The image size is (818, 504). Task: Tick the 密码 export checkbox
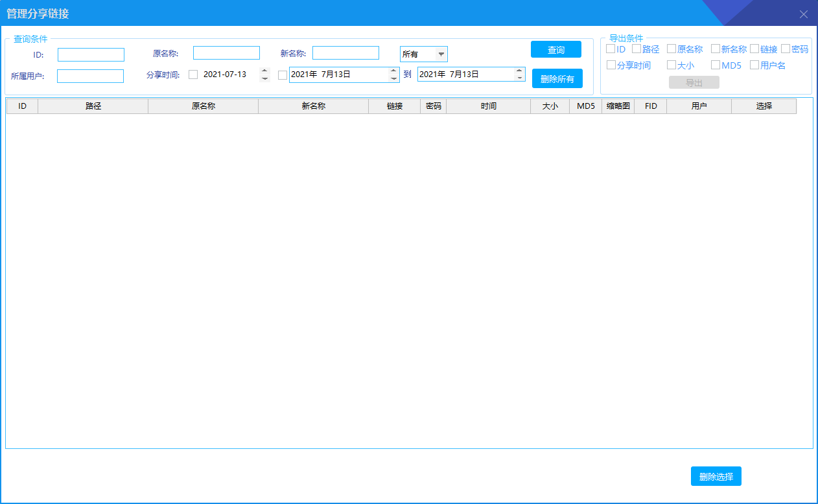[x=786, y=49]
